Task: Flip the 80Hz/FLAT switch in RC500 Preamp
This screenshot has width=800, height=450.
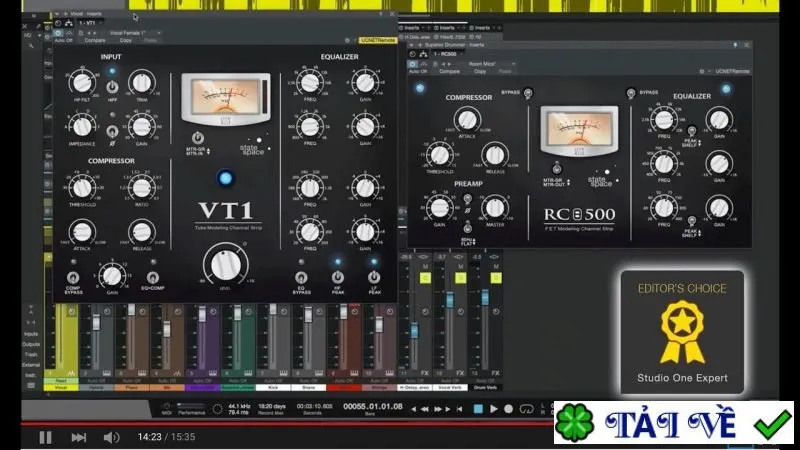Action: pos(467,228)
